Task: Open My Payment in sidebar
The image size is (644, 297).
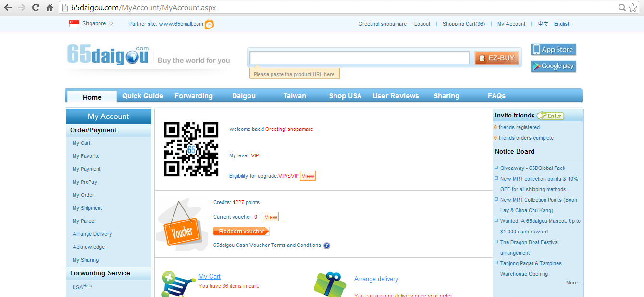Action: tap(87, 169)
